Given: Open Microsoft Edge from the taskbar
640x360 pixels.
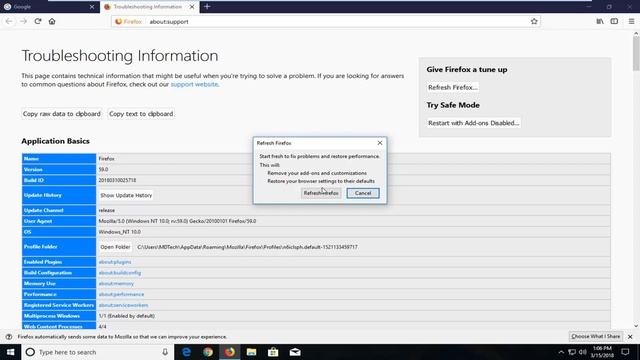Looking at the screenshot, I should (186, 352).
